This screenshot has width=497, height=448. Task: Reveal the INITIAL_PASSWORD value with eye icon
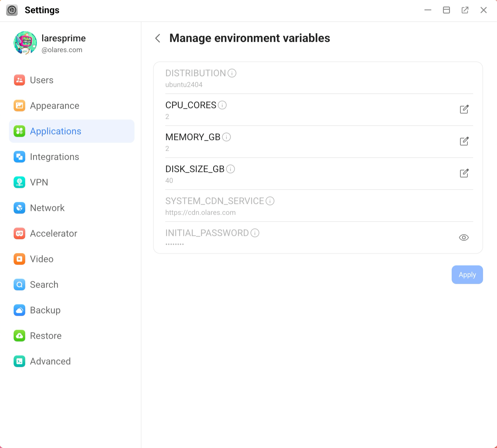tap(464, 237)
